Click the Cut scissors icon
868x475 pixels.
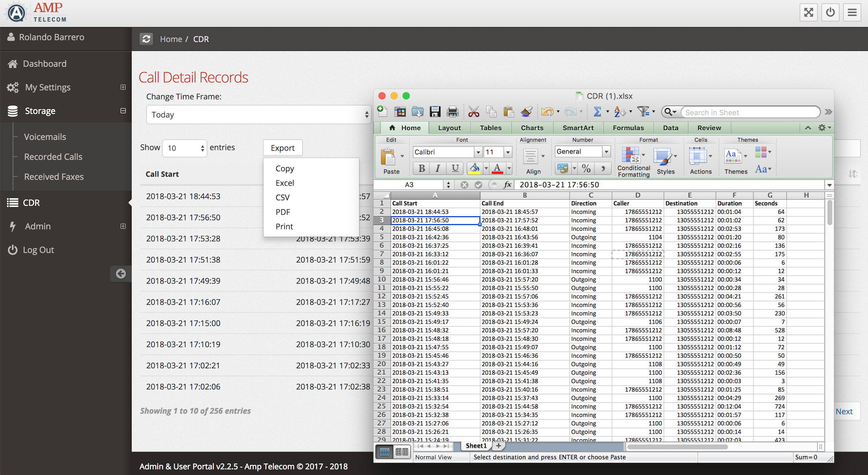click(474, 112)
